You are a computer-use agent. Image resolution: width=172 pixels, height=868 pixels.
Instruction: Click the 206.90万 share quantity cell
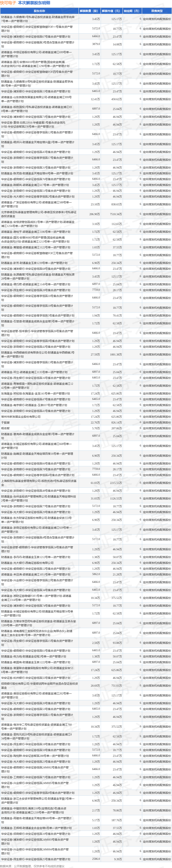95,214
